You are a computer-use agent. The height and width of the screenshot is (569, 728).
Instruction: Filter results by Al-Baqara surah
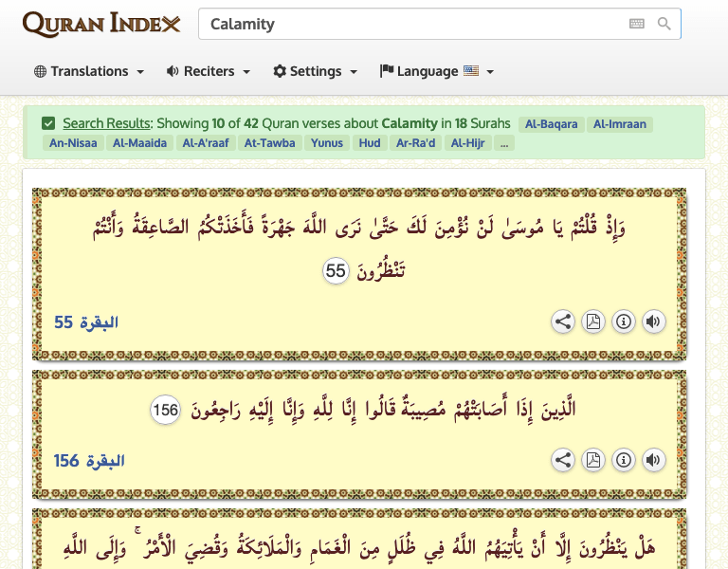550,123
